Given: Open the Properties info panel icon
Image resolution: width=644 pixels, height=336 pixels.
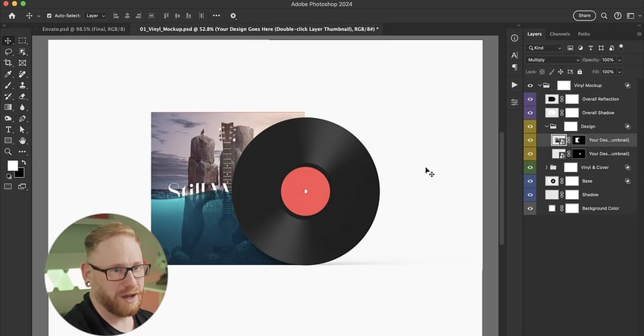Looking at the screenshot, I should coord(514,38).
